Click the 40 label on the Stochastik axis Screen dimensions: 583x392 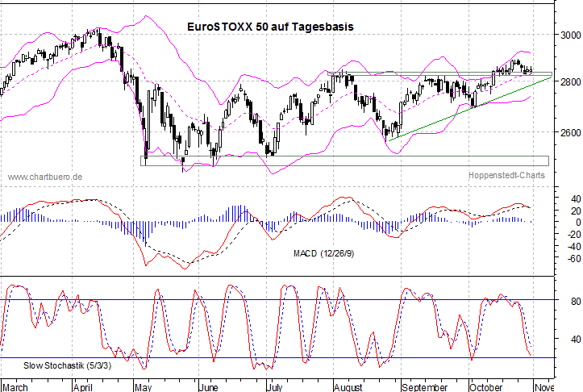pyautogui.click(x=576, y=340)
